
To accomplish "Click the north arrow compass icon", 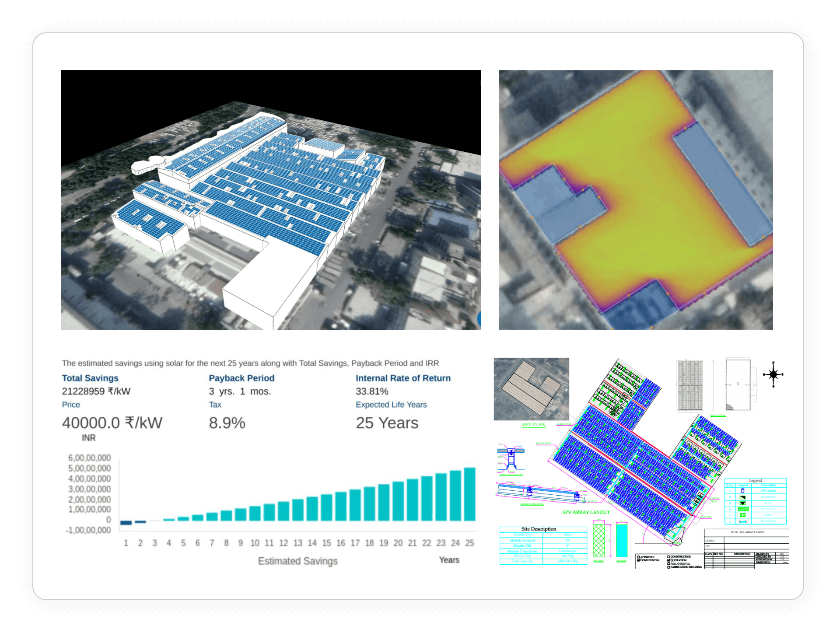I will click(x=773, y=374).
